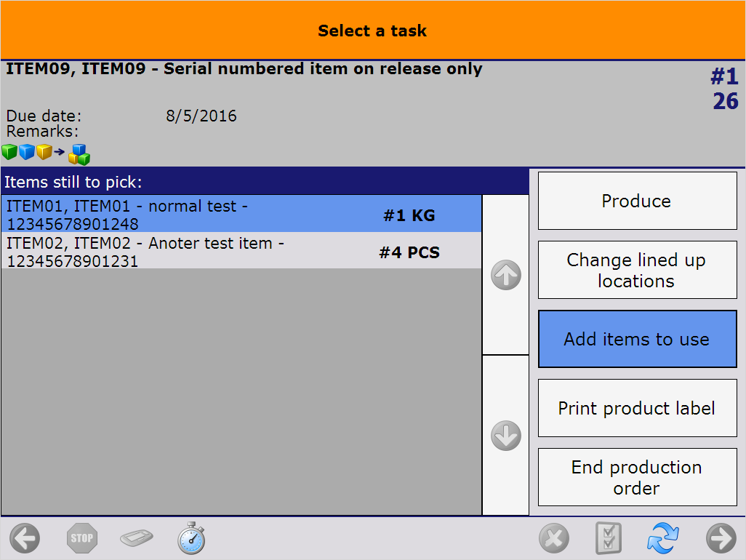Click the gray X cancel icon
The image size is (746, 560).
click(x=554, y=539)
